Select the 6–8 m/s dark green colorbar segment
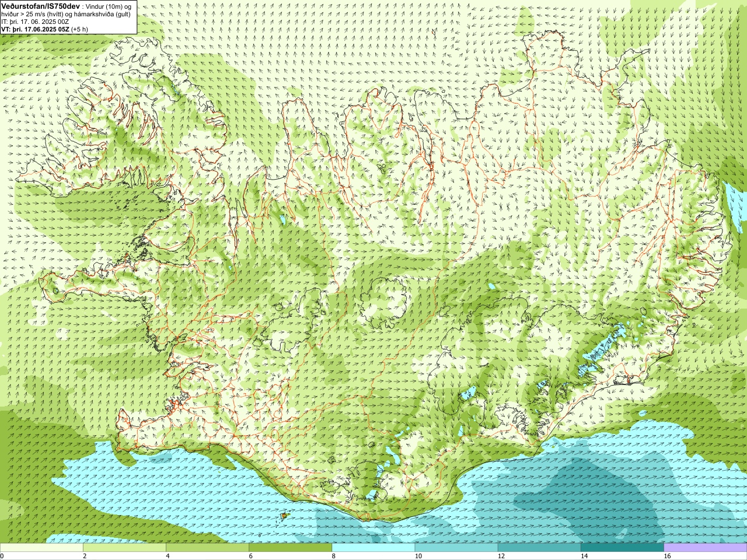The width and height of the screenshot is (747, 560). [x=290, y=548]
